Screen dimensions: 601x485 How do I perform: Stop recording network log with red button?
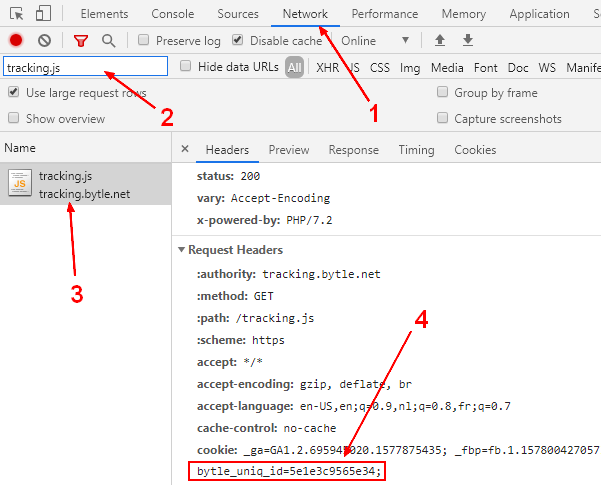[16, 41]
